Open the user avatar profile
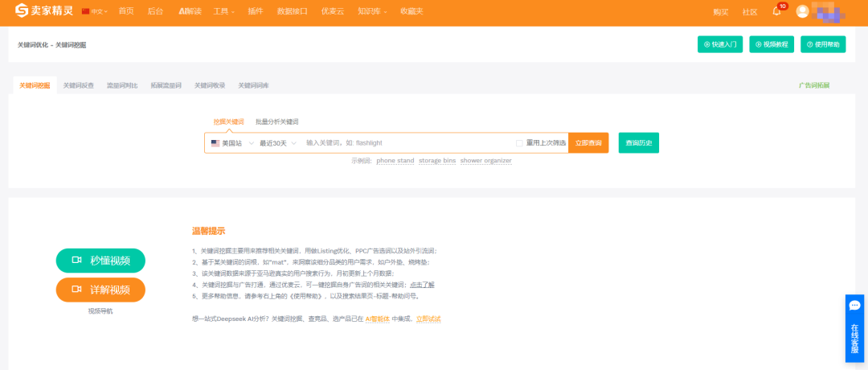Viewport: 868px width, 370px height. click(802, 11)
